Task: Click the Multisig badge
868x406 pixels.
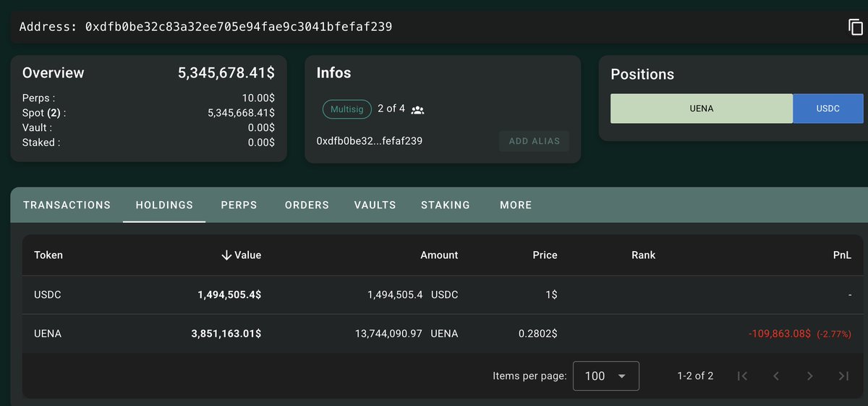Action: (346, 109)
